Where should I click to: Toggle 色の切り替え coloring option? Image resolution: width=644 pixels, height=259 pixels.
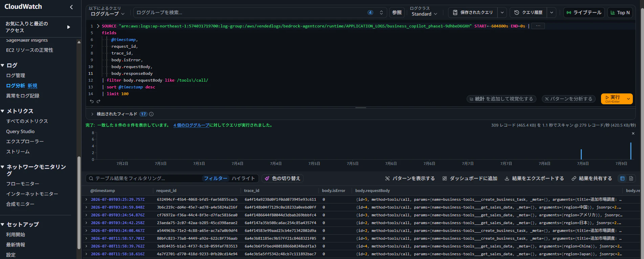click(283, 178)
